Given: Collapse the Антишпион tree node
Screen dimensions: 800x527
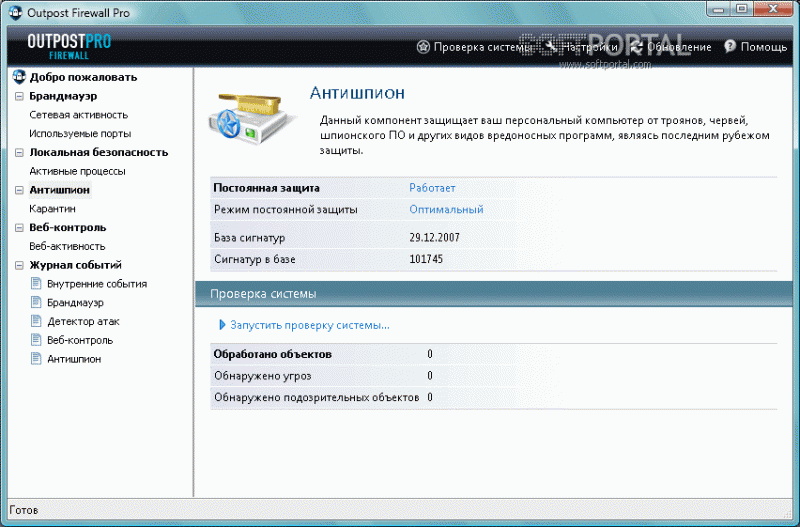Looking at the screenshot, I should coord(19,190).
